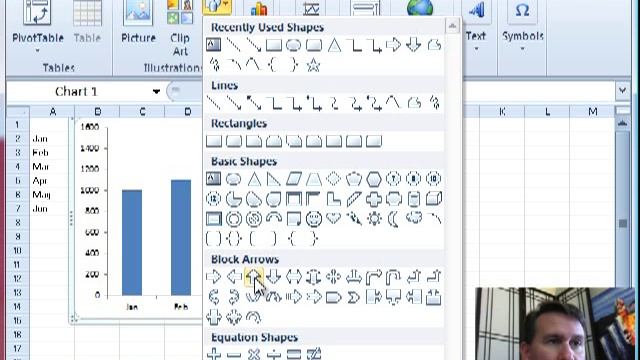Select the Left Arrow in Block Arrows
The width and height of the screenshot is (640, 360).
click(234, 277)
